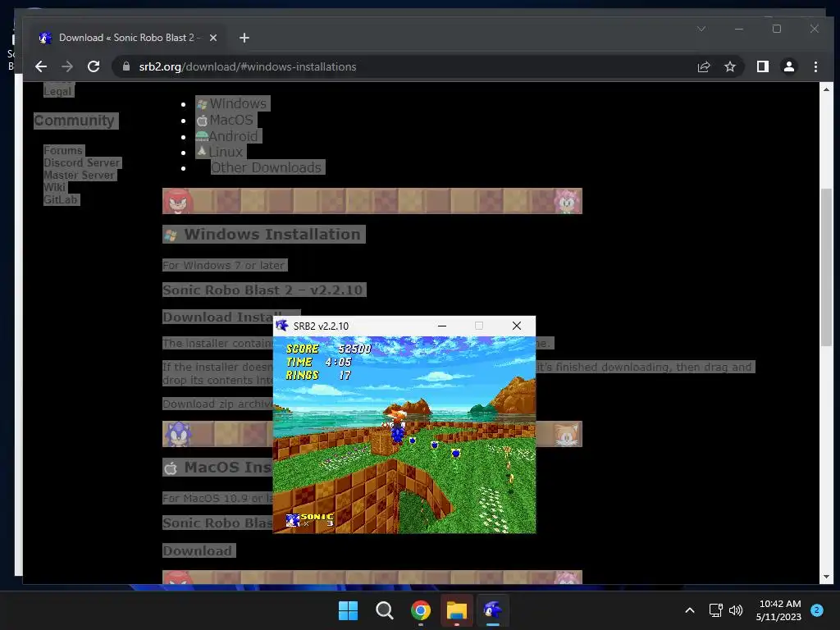This screenshot has width=840, height=630.
Task: Click the Download zip archive link
Action: coord(217,404)
